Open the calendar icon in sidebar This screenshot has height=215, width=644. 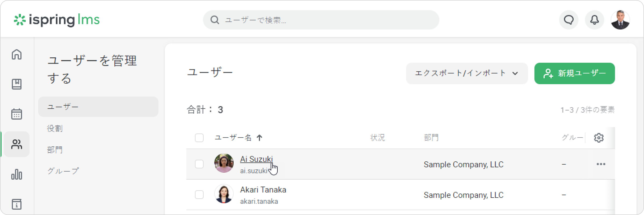click(17, 114)
